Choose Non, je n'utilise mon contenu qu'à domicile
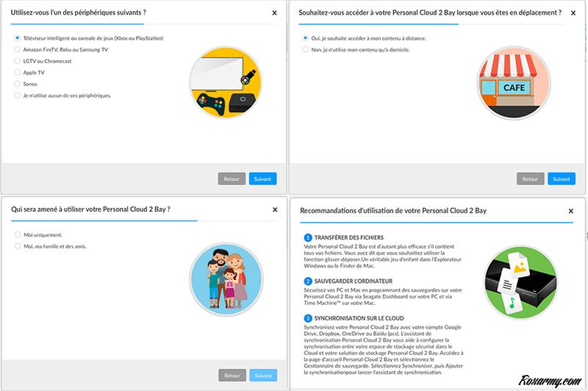The width and height of the screenshot is (588, 391). click(306, 49)
